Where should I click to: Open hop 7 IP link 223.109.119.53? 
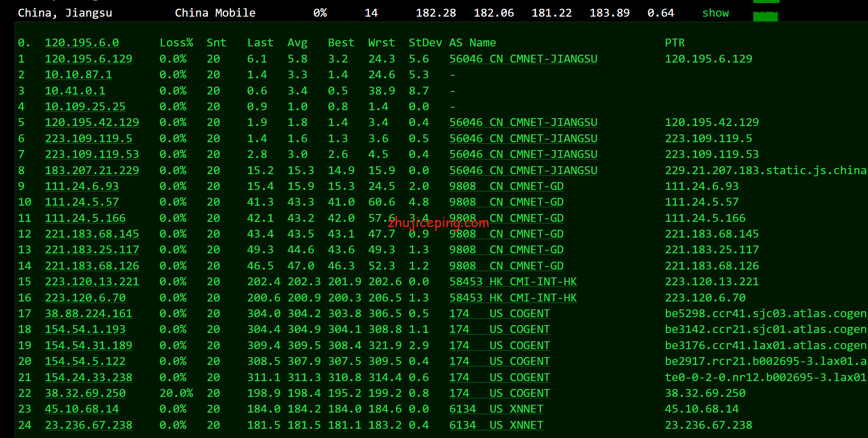pos(92,154)
